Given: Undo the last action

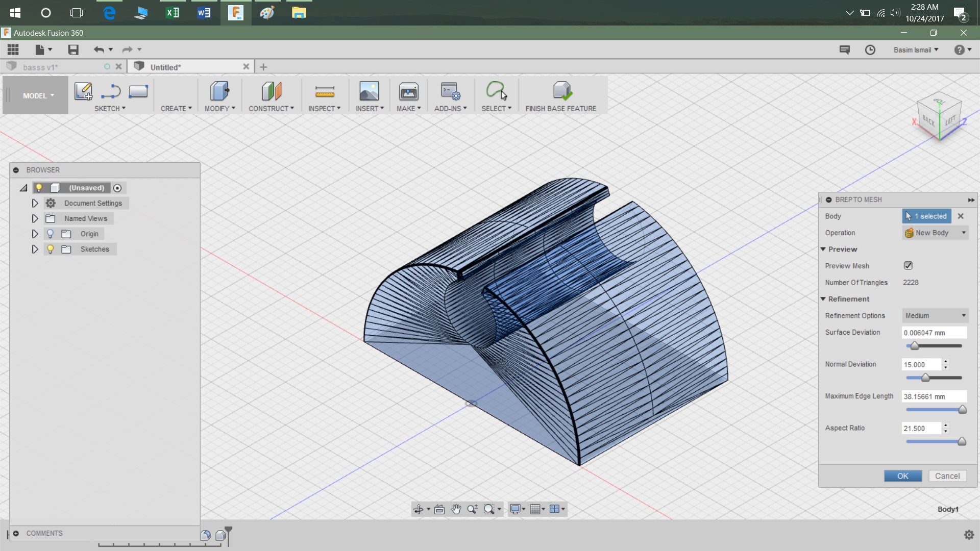Looking at the screenshot, I should click(x=99, y=49).
